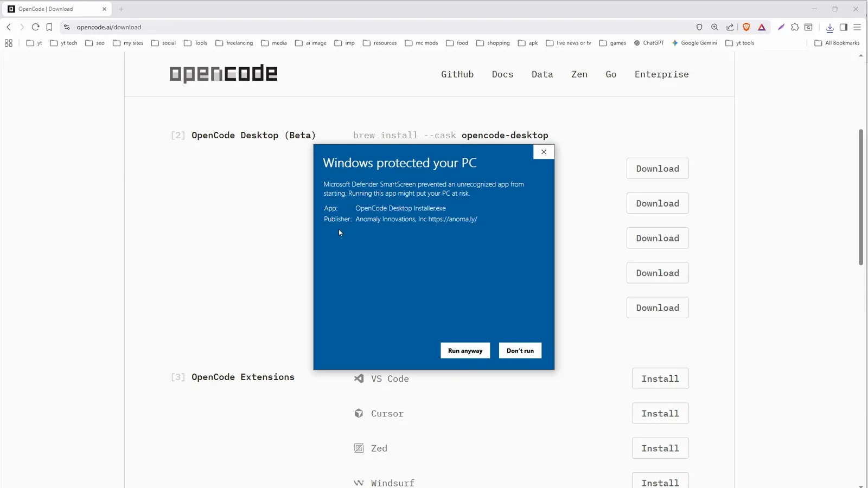The image size is (868, 488).
Task: Open the Google Gemini bookmark
Action: pos(694,43)
